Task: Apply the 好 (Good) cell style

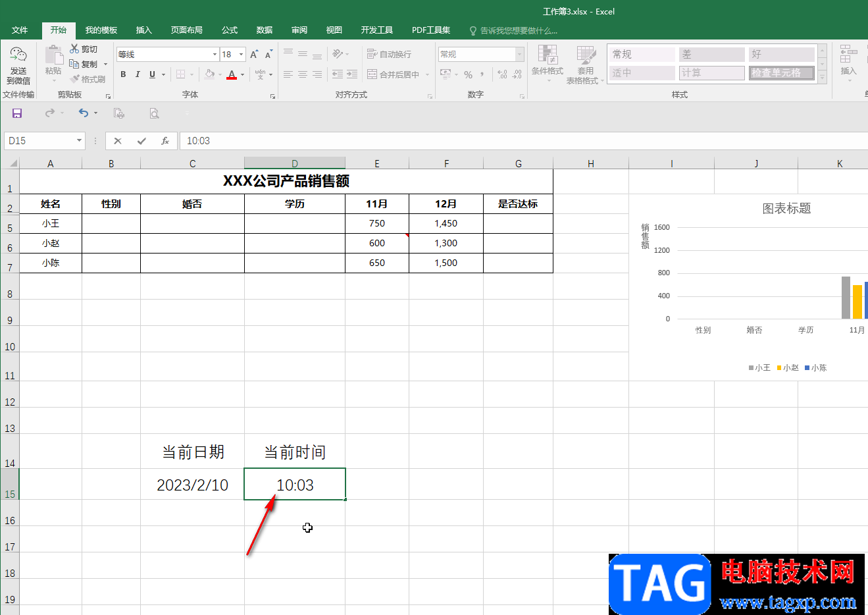Action: [x=781, y=54]
